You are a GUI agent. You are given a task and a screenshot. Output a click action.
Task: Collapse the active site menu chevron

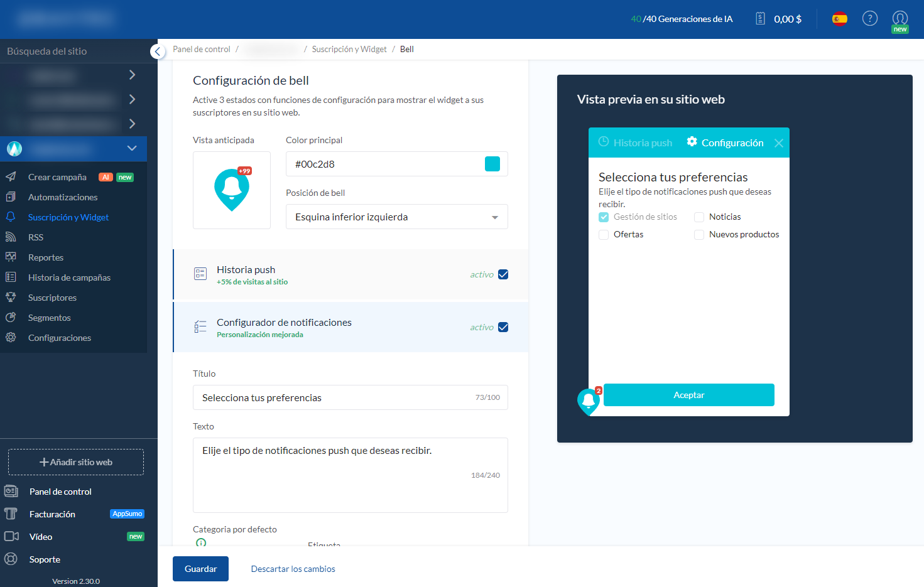coord(132,149)
